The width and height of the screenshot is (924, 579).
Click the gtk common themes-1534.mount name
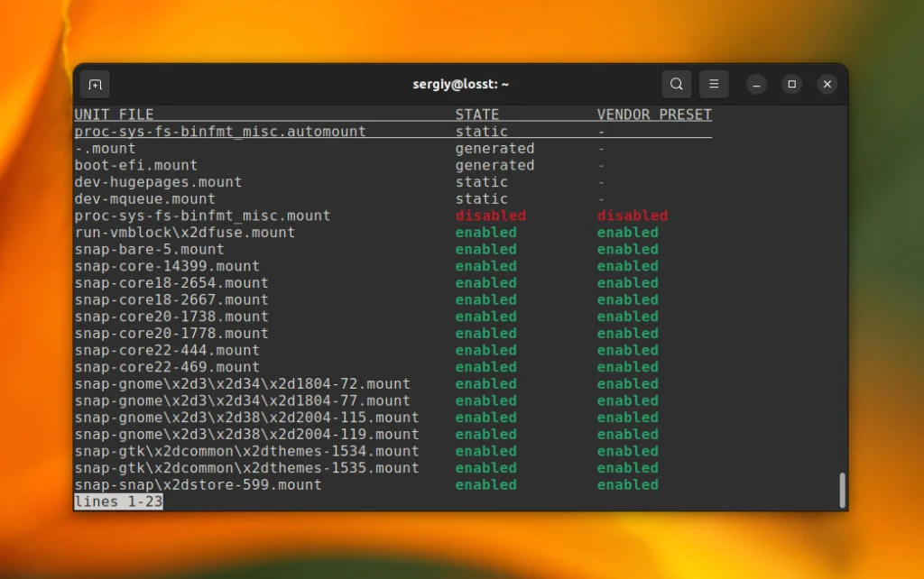[247, 451]
